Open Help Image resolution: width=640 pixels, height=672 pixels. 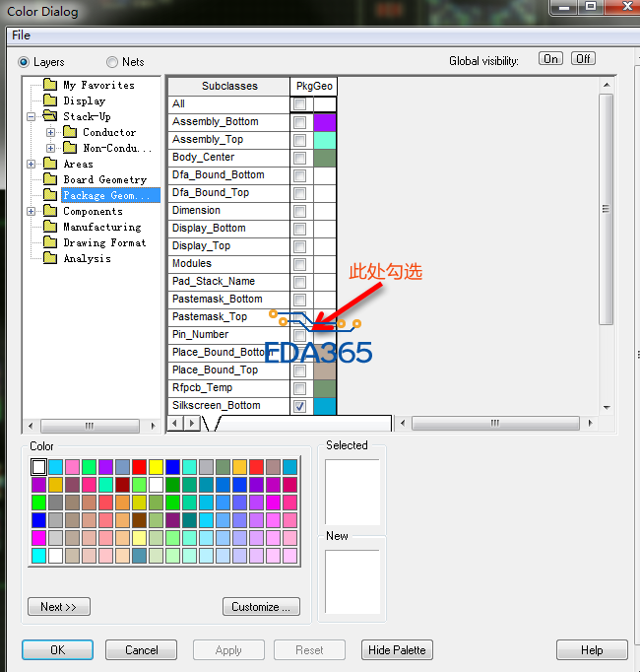coord(592,650)
